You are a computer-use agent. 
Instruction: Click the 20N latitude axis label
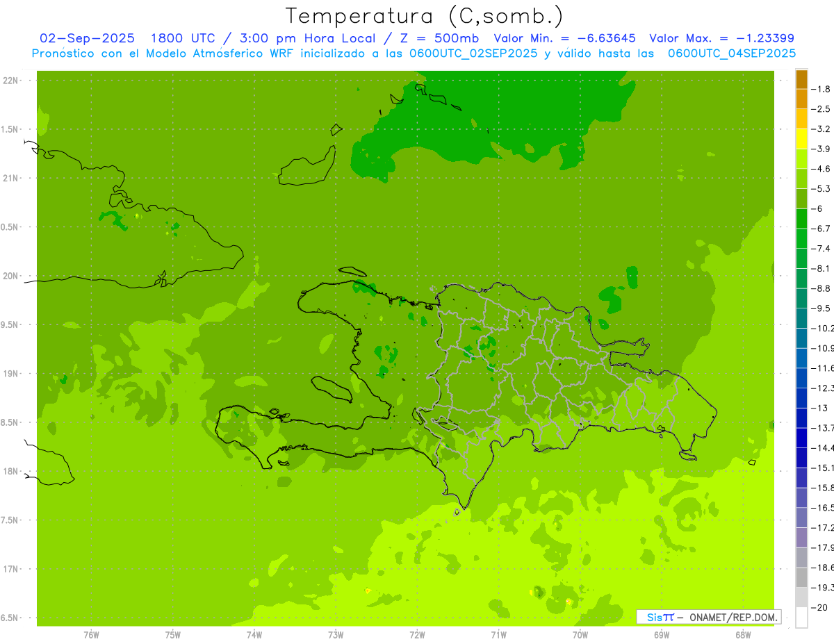tap(11, 276)
